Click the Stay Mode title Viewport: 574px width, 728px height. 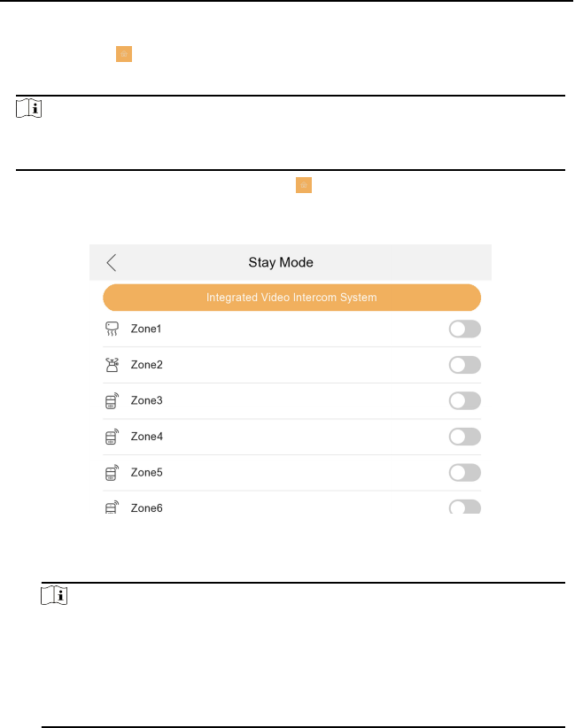[x=281, y=263]
